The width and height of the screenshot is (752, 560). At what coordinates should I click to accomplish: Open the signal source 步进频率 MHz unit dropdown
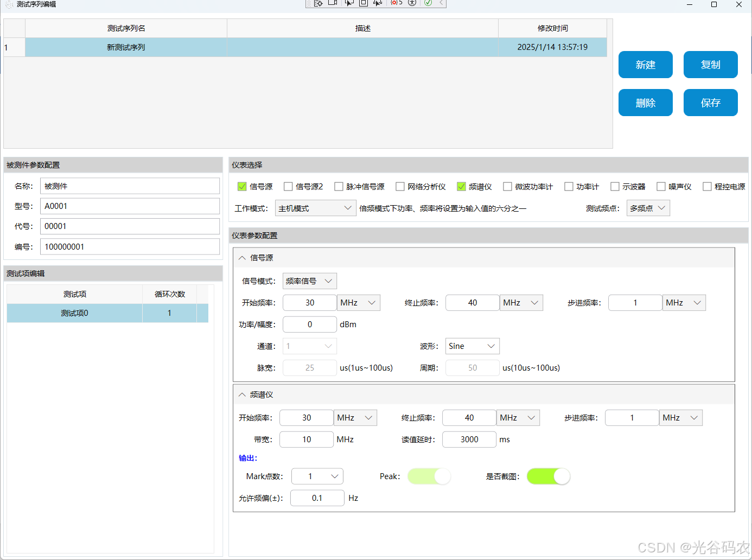[684, 303]
